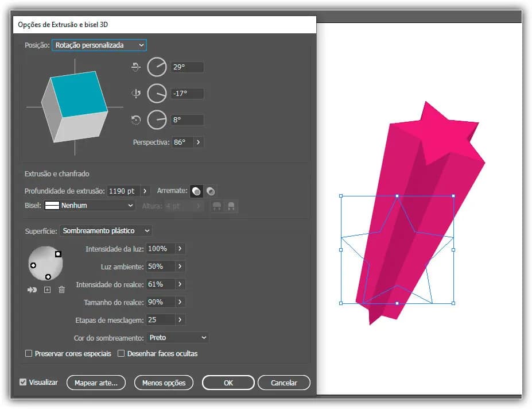The image size is (532, 409).
Task: Expand the Tamanho do realce slider arrow
Action: coord(180,302)
